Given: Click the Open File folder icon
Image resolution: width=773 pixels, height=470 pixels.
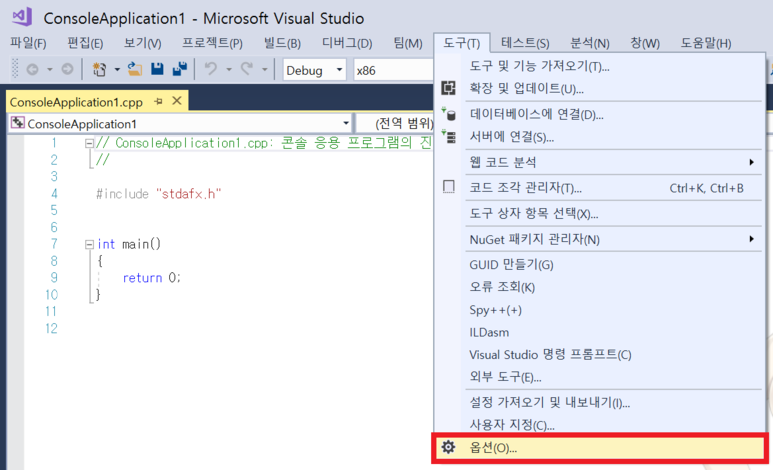Looking at the screenshot, I should (x=135, y=70).
